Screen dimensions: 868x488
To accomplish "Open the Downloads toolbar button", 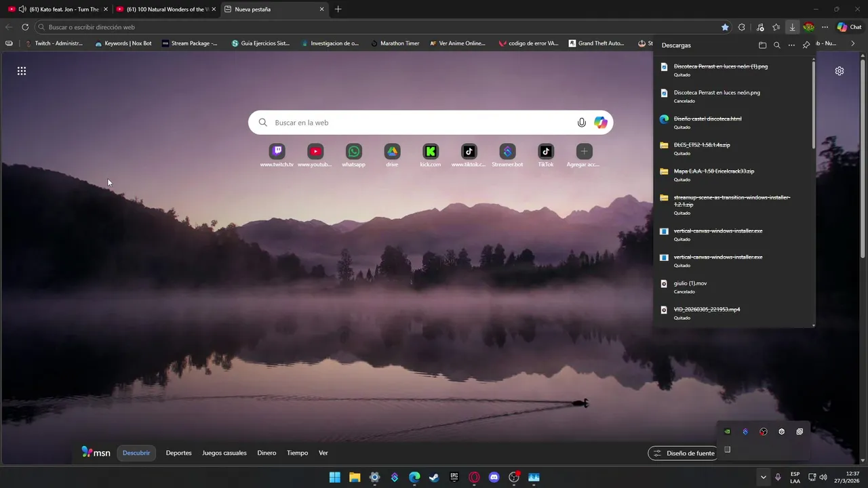I will tap(792, 27).
